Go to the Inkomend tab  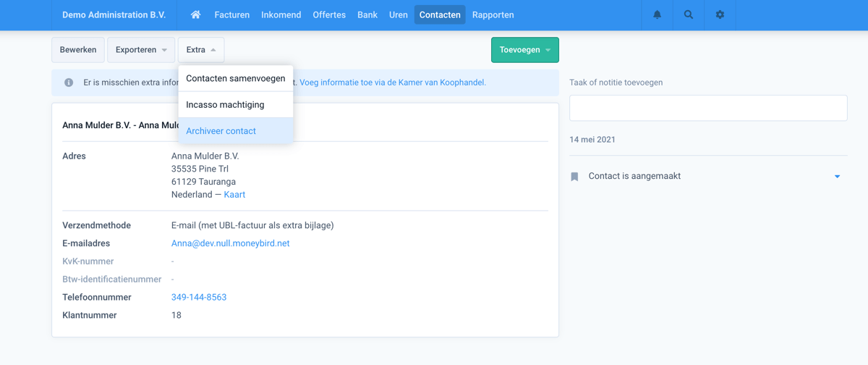(281, 14)
